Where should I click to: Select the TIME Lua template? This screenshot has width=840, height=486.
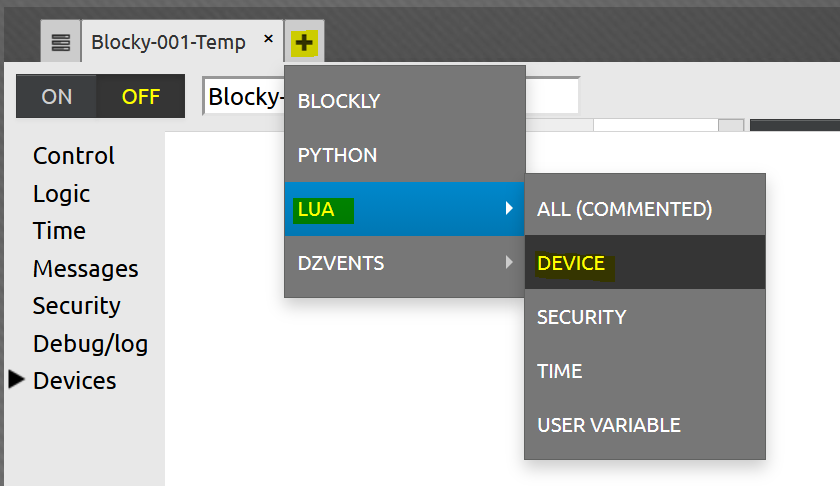(x=559, y=371)
